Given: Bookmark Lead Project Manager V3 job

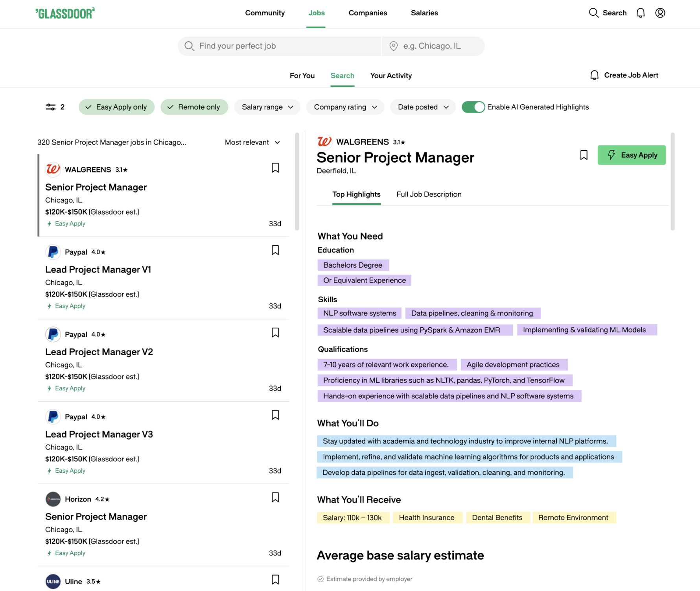Looking at the screenshot, I should pos(275,415).
